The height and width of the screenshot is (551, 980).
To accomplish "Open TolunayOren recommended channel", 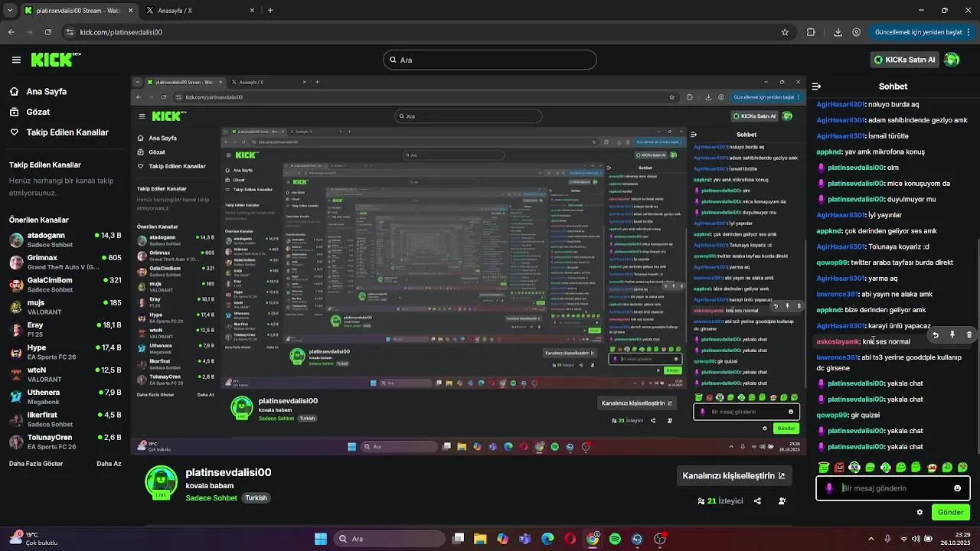I will (64, 442).
